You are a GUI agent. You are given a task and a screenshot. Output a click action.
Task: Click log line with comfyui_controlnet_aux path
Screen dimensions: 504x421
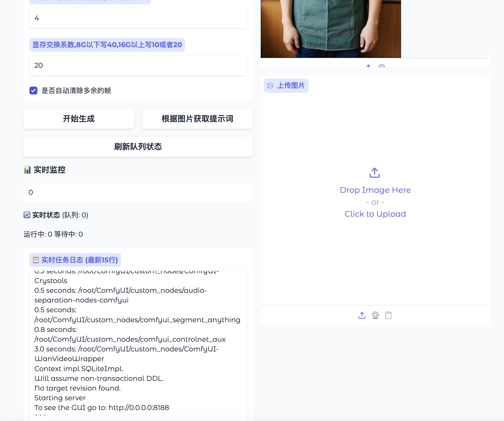pos(130,339)
